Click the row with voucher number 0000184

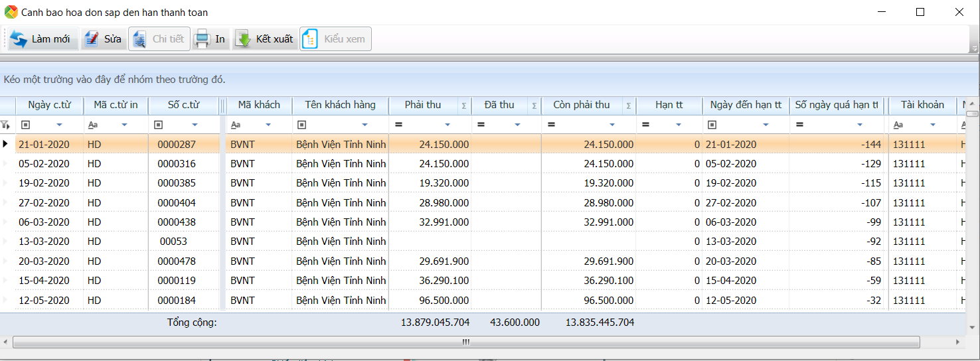point(177,301)
